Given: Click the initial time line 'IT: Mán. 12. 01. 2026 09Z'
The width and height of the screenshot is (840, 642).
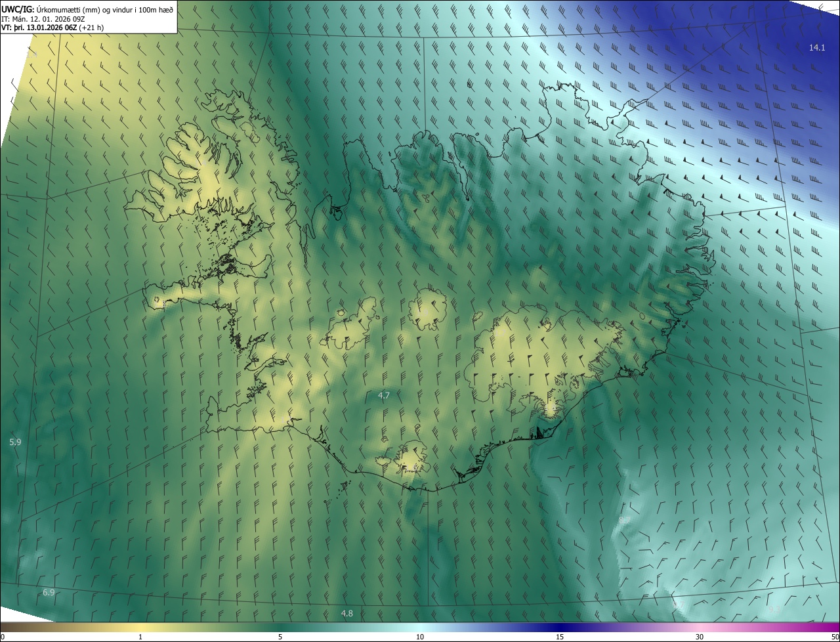Looking at the screenshot, I should [43, 19].
